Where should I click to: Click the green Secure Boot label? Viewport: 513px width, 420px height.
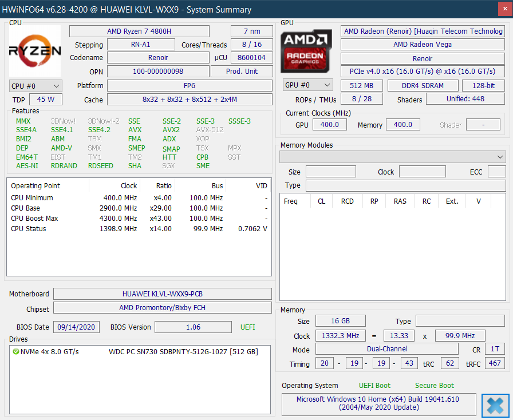(x=435, y=385)
